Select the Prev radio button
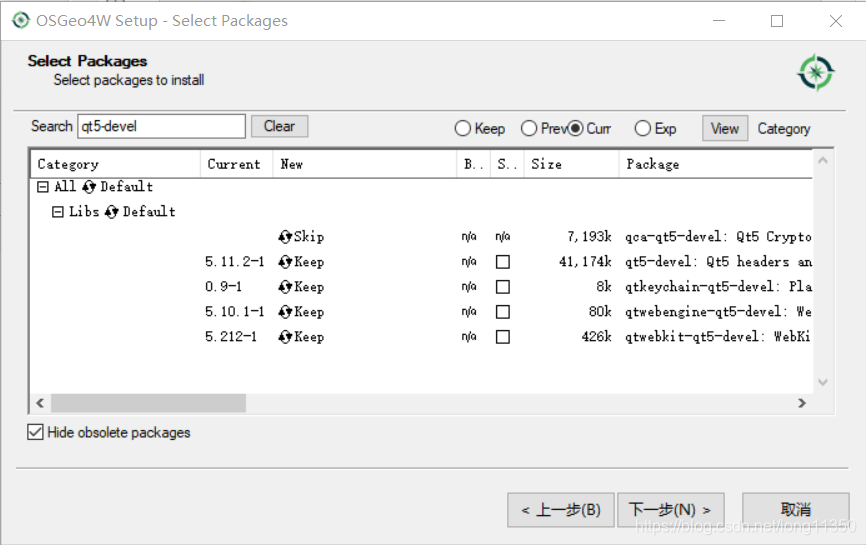Screen dimensions: 866x545 [529, 129]
